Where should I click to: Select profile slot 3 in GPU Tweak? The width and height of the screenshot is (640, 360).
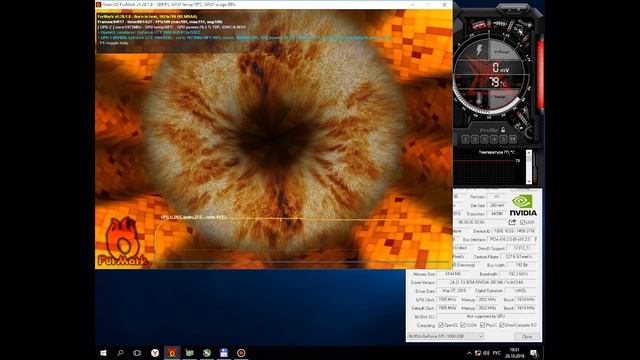point(484,140)
